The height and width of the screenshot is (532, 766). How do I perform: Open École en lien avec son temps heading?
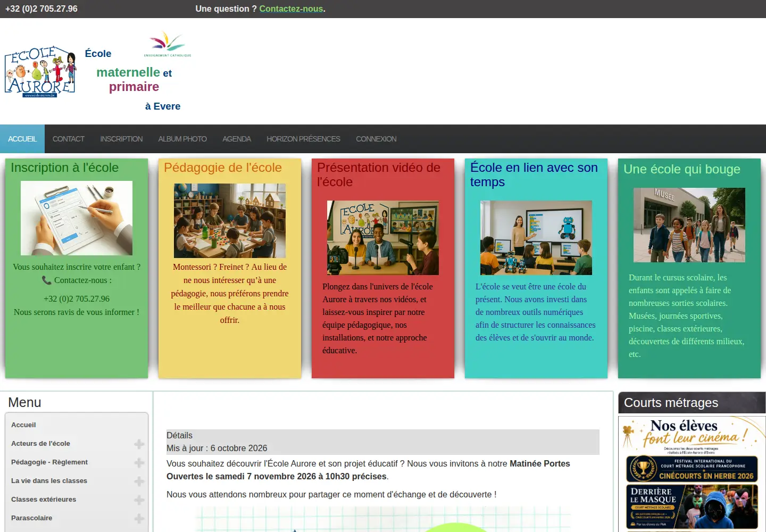pos(534,174)
